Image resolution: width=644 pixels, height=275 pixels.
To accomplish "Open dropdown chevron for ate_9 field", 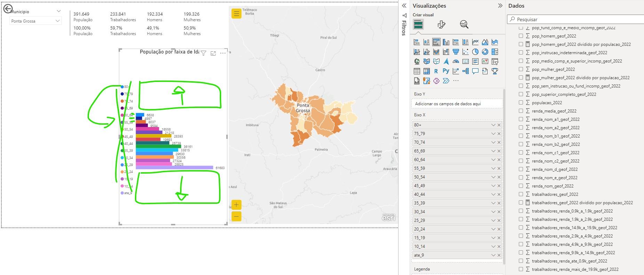I will pyautogui.click(x=493, y=255).
